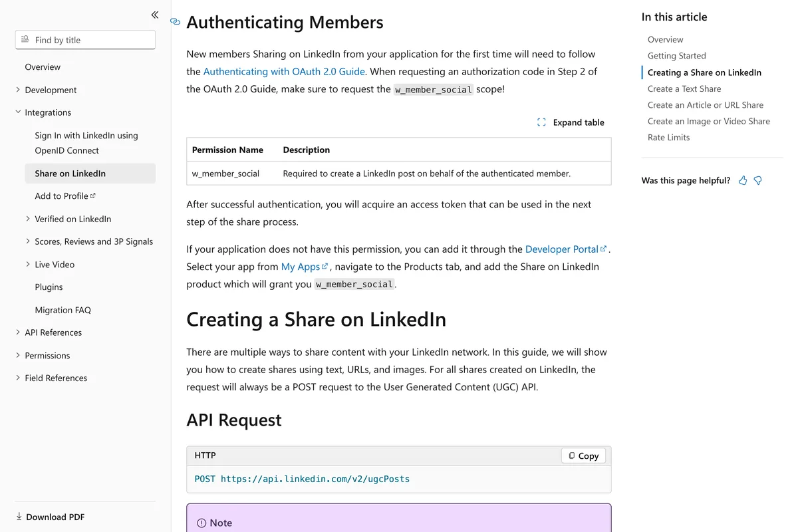The width and height of the screenshot is (798, 532).
Task: Jump to Overview in In this article
Action: pos(666,40)
